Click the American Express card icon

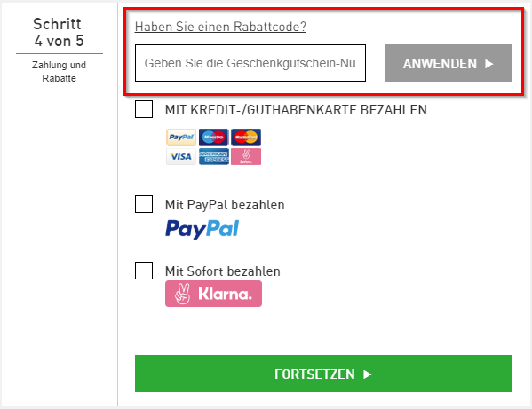coord(213,156)
